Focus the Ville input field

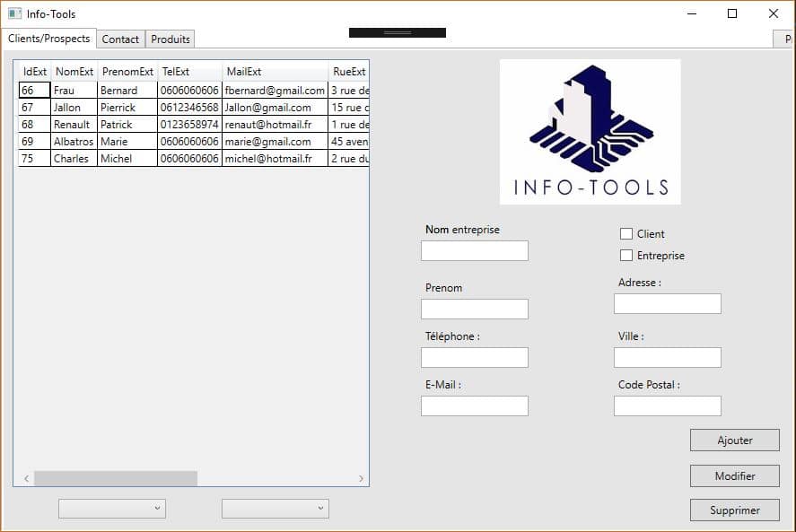[667, 357]
